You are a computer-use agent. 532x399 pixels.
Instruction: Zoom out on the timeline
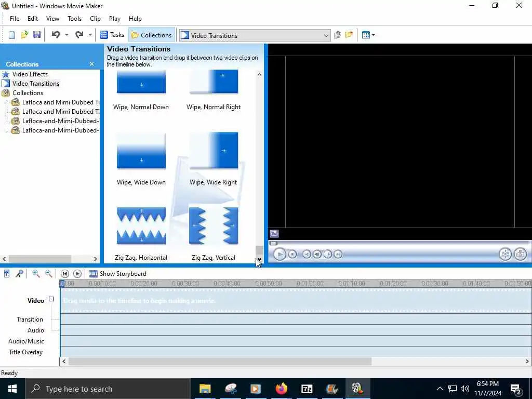[48, 273]
